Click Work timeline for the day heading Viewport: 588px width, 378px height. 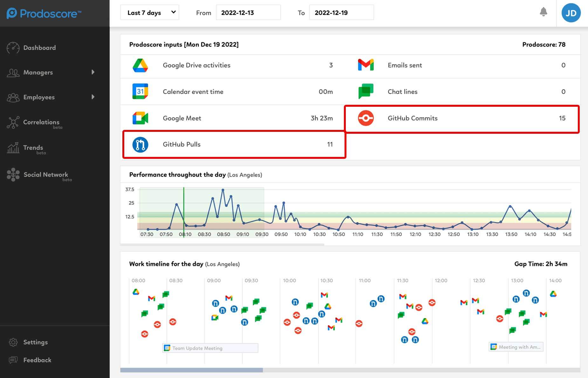coord(166,264)
